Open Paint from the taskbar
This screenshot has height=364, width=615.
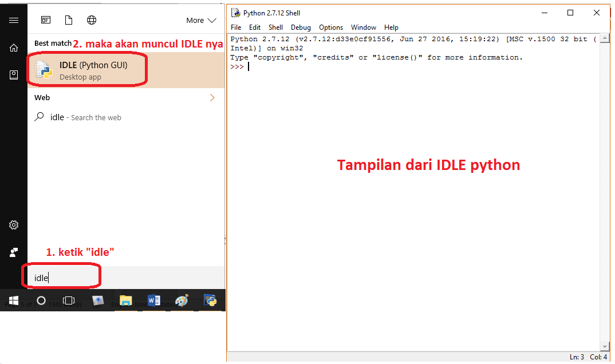click(x=182, y=300)
